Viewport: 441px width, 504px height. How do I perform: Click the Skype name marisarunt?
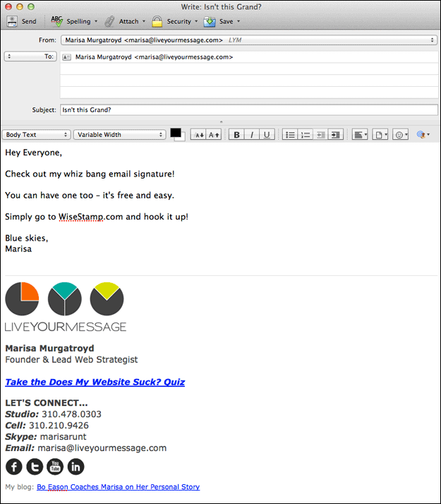63,437
